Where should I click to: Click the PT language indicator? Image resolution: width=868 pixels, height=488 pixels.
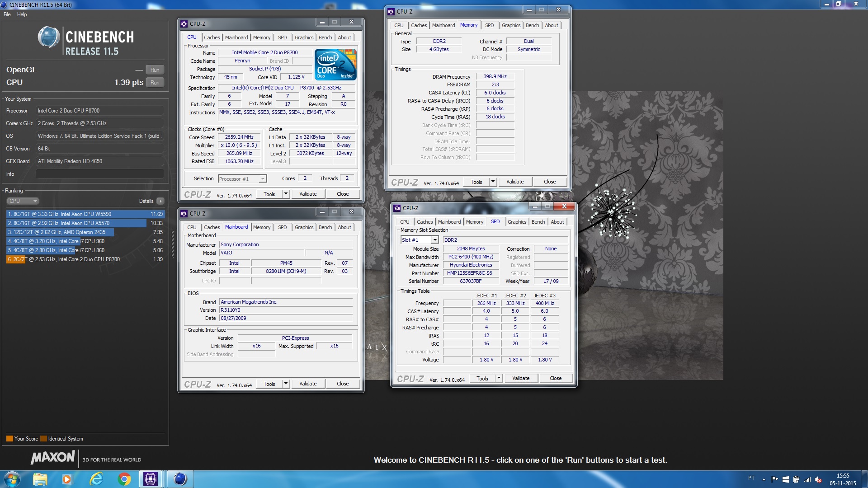751,478
